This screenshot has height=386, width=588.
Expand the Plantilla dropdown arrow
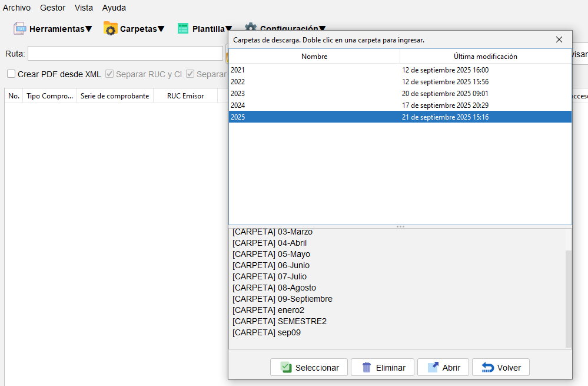228,29
